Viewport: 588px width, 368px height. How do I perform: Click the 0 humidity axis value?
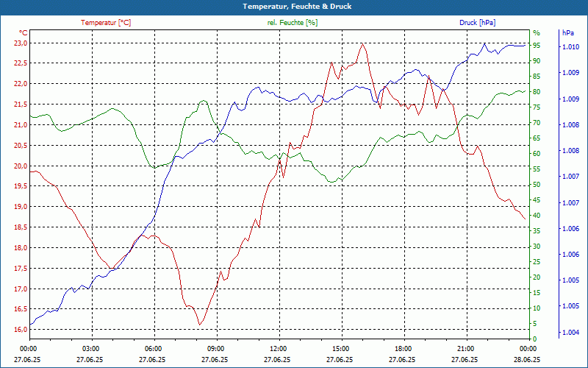pyautogui.click(x=535, y=339)
